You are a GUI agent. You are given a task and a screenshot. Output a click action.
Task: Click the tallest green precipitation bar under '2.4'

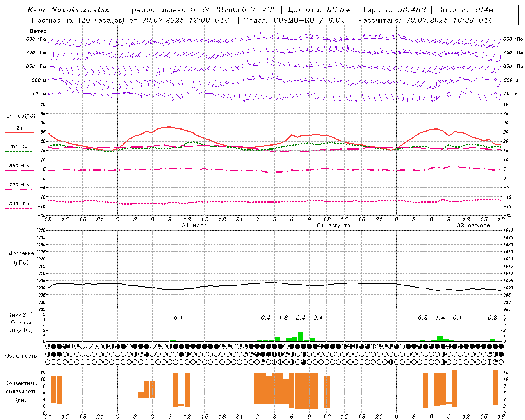[300, 336]
